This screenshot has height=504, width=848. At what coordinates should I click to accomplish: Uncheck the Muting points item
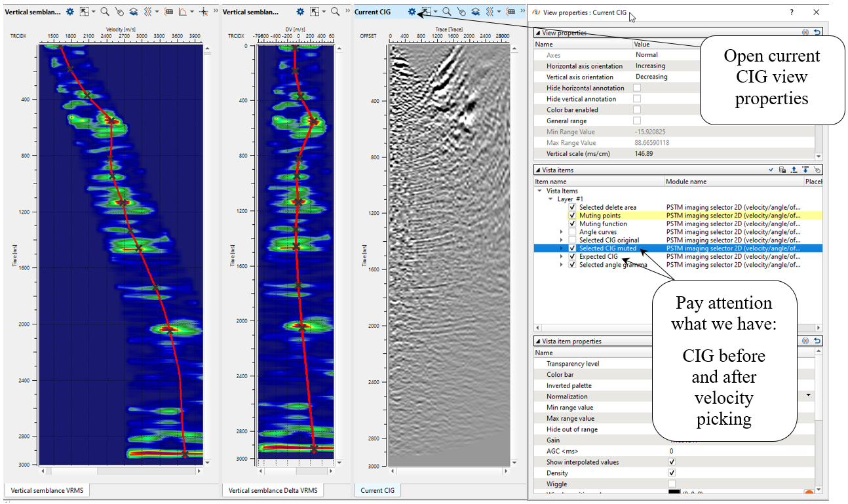(x=572, y=216)
